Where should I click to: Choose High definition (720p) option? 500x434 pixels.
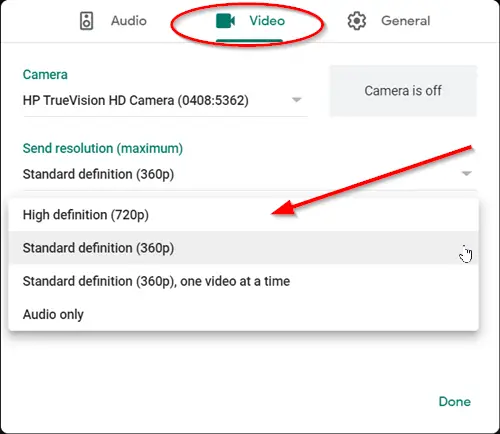pos(244,215)
